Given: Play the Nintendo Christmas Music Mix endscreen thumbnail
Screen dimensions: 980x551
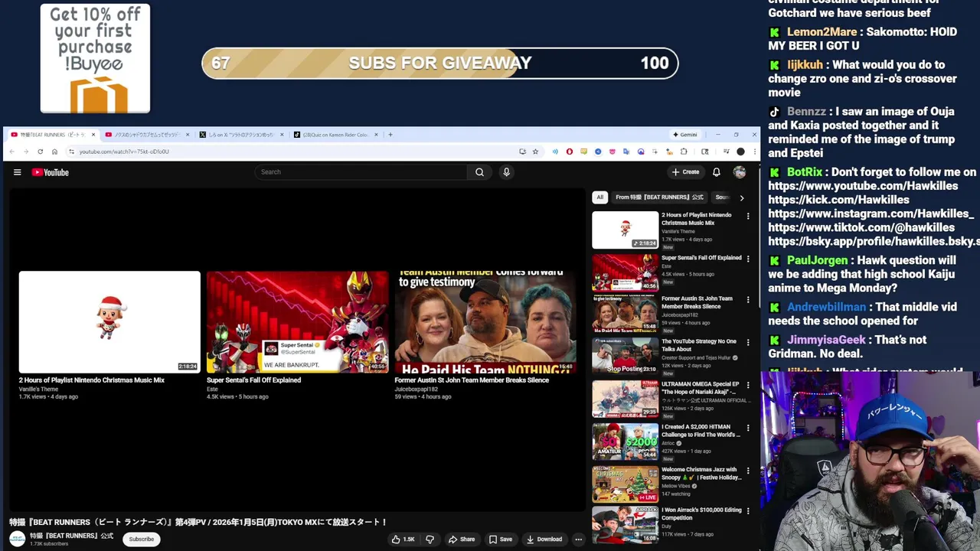Looking at the screenshot, I should tap(109, 321).
